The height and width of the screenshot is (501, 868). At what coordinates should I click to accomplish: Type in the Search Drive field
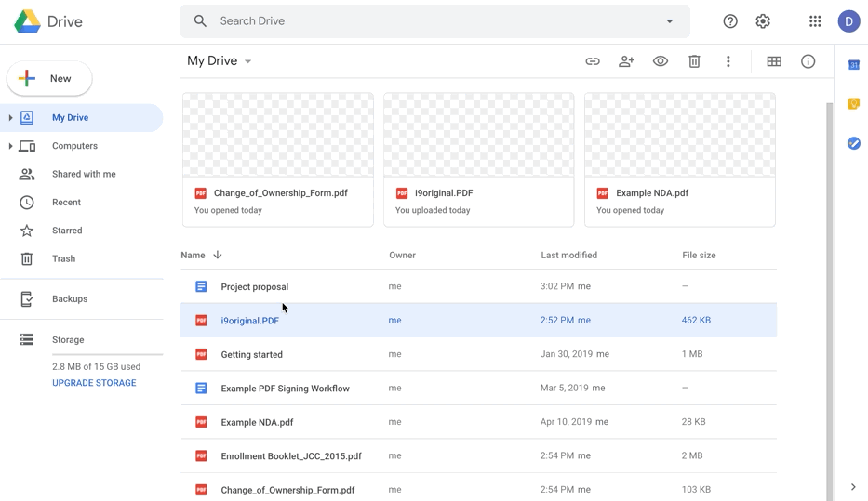[435, 21]
